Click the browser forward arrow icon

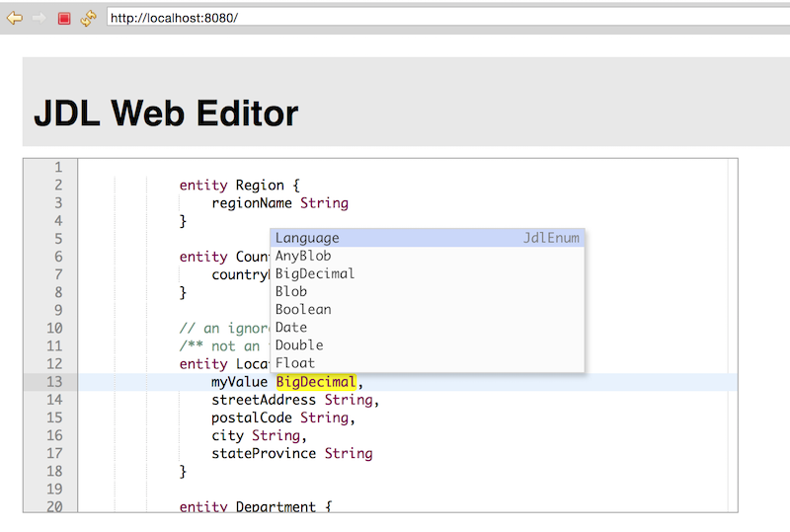tap(39, 18)
